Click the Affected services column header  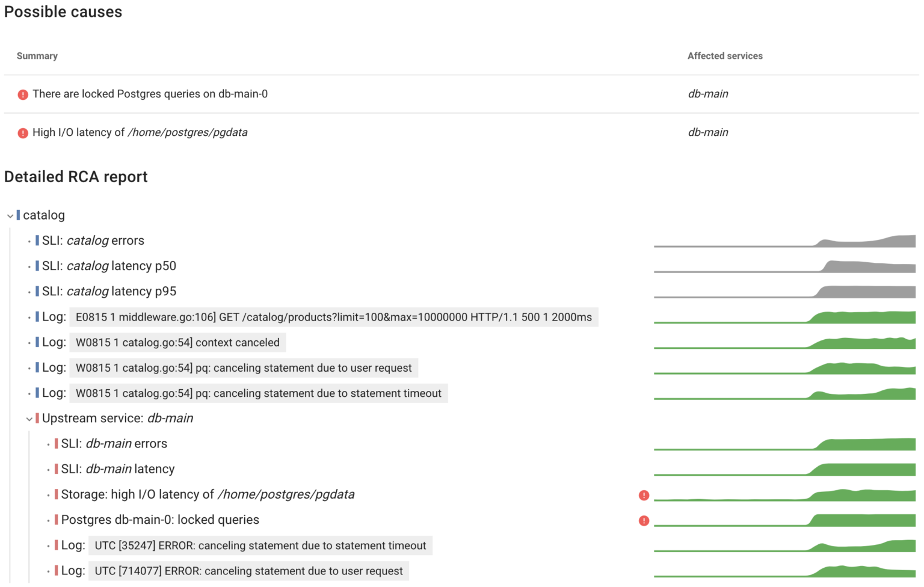coord(725,55)
